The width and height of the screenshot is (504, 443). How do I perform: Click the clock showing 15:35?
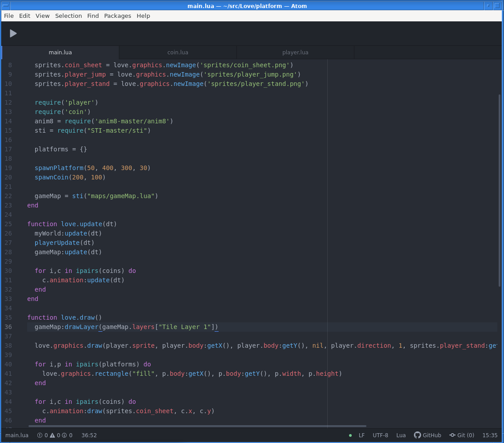490,435
